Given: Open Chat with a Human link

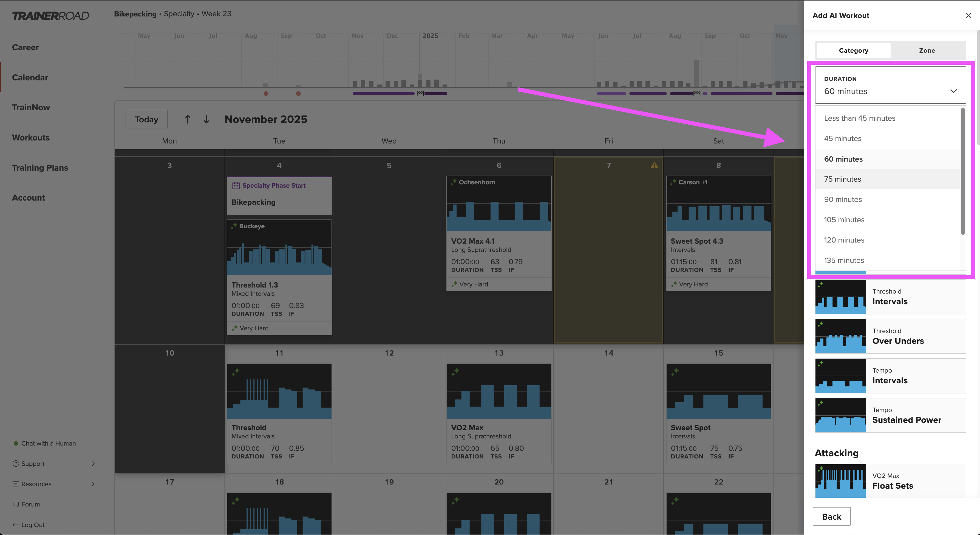Looking at the screenshot, I should pyautogui.click(x=48, y=443).
